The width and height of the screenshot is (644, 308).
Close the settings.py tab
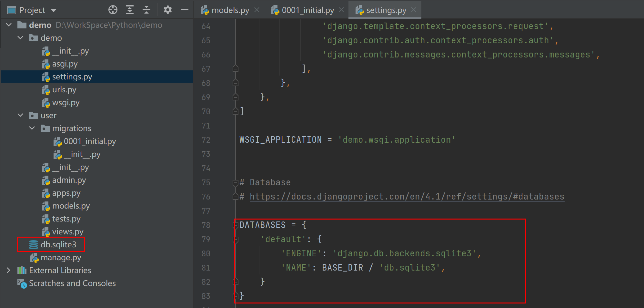click(x=414, y=10)
